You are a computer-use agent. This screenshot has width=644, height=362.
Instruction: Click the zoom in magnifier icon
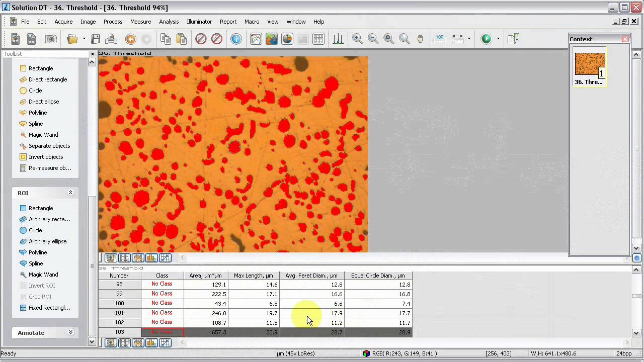358,39
